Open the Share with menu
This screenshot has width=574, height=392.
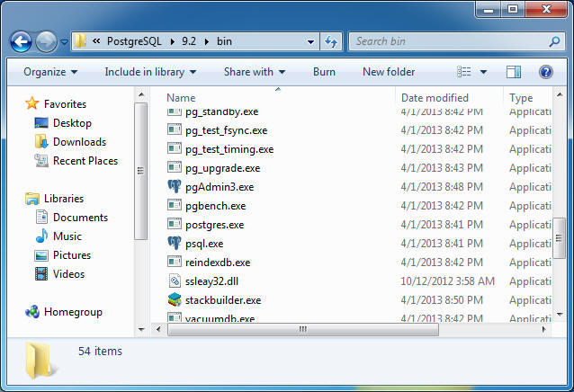(255, 72)
